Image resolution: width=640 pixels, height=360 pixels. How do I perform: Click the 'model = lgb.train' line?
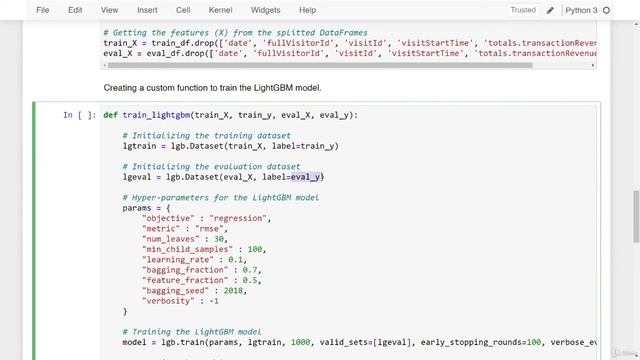(359, 342)
